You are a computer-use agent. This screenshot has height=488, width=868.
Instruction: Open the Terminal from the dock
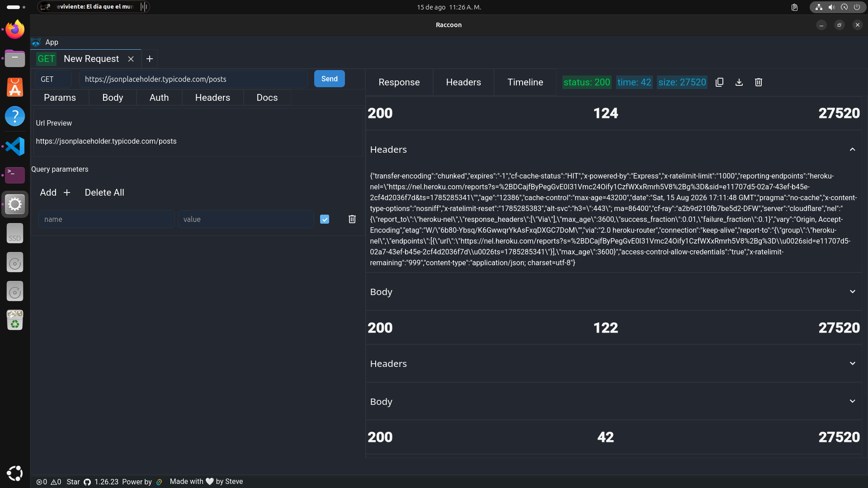coord(15,175)
